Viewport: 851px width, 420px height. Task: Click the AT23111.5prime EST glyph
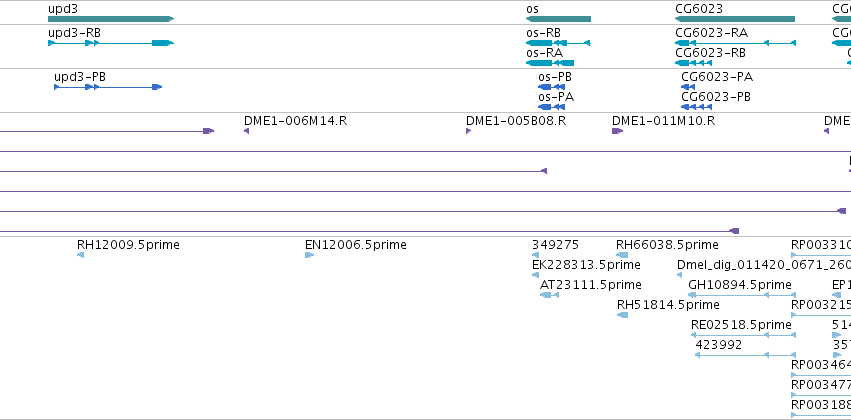click(549, 295)
